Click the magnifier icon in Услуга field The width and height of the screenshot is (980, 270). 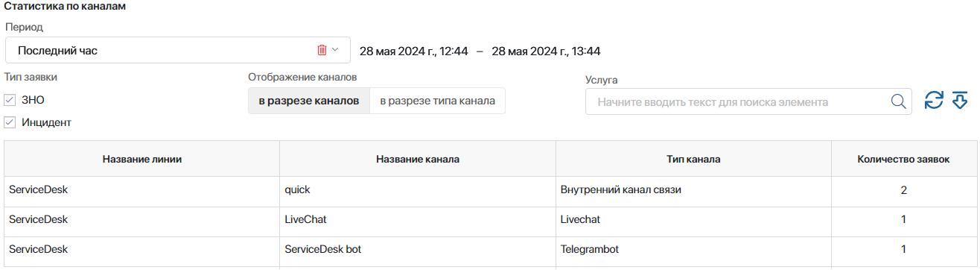tap(898, 101)
